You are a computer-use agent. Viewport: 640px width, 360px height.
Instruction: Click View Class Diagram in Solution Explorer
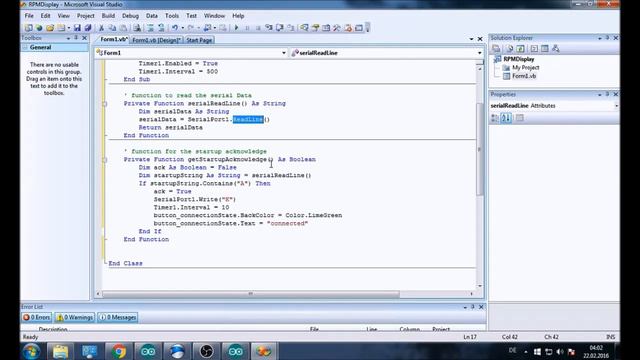point(556,49)
